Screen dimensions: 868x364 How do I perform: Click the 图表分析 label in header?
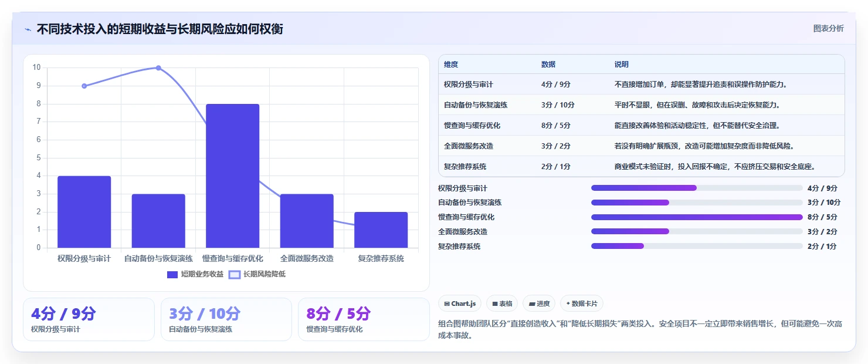[x=828, y=28]
